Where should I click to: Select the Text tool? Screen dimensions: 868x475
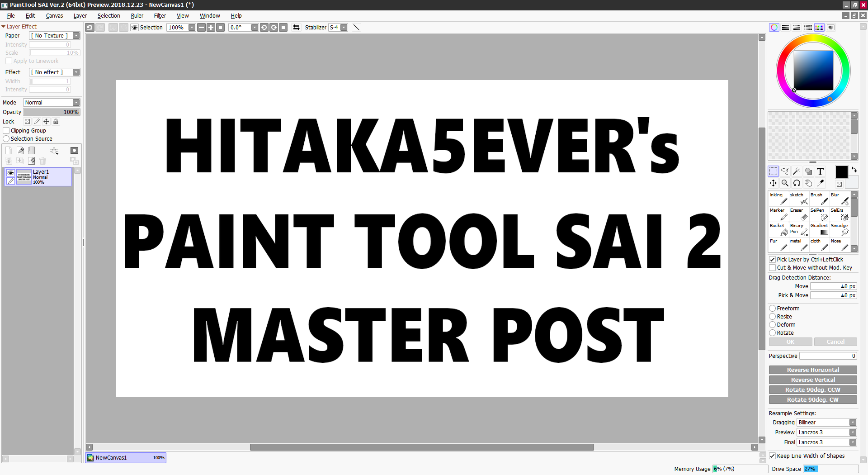pyautogui.click(x=820, y=171)
